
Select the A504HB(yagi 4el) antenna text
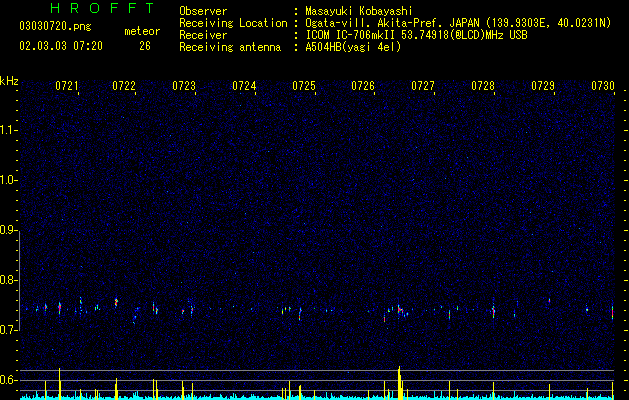coord(353,47)
